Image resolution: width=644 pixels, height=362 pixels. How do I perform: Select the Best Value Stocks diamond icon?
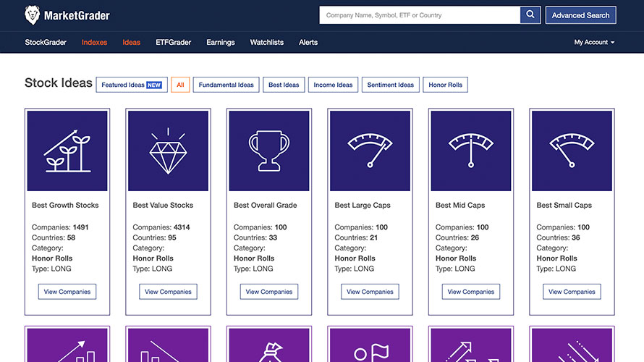point(168,151)
